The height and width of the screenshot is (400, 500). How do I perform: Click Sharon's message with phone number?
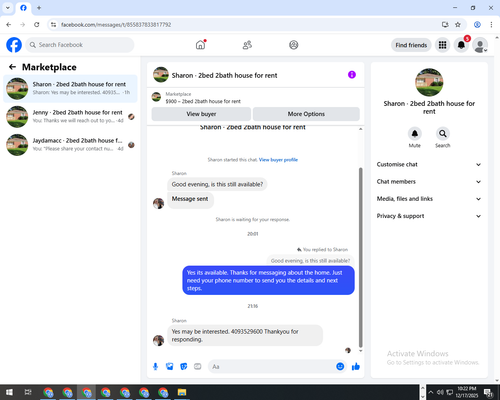[x=245, y=335]
